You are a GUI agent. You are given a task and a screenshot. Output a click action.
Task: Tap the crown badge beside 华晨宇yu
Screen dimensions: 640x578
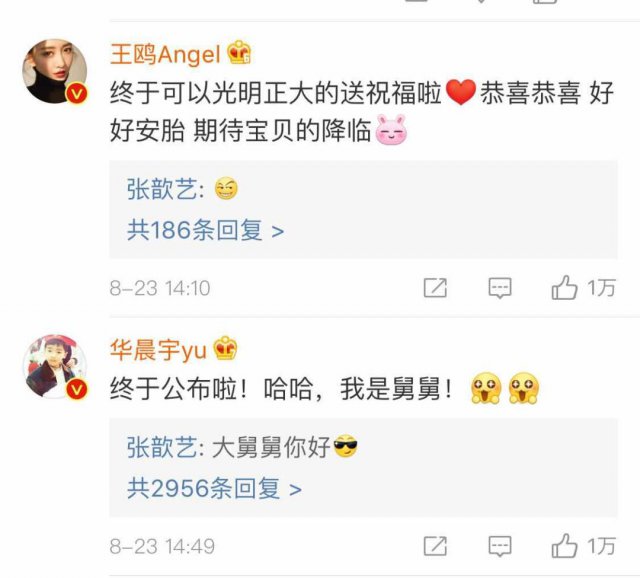click(225, 348)
